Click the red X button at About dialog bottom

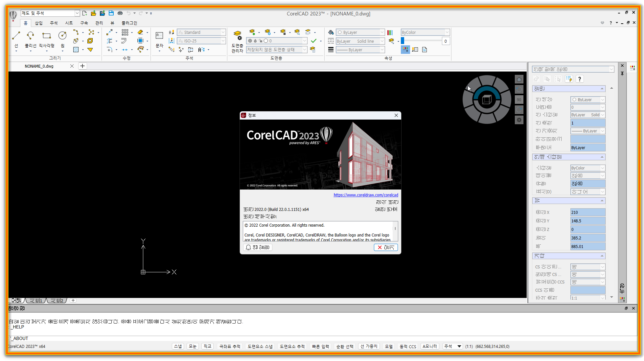[386, 247]
